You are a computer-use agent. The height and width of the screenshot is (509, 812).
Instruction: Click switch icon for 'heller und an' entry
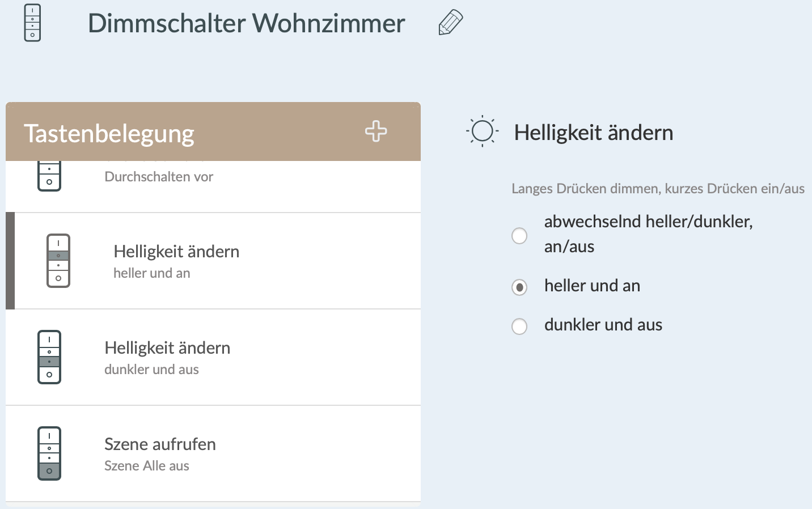(58, 261)
